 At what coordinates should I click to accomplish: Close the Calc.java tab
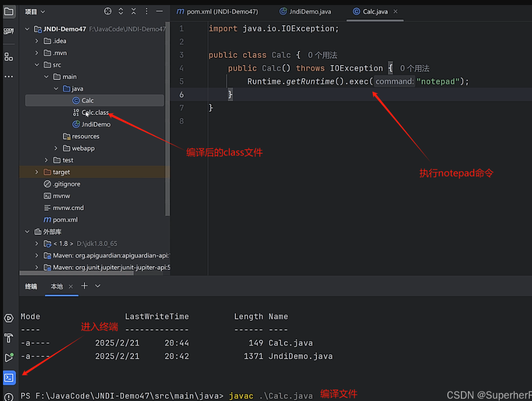pyautogui.click(x=395, y=12)
